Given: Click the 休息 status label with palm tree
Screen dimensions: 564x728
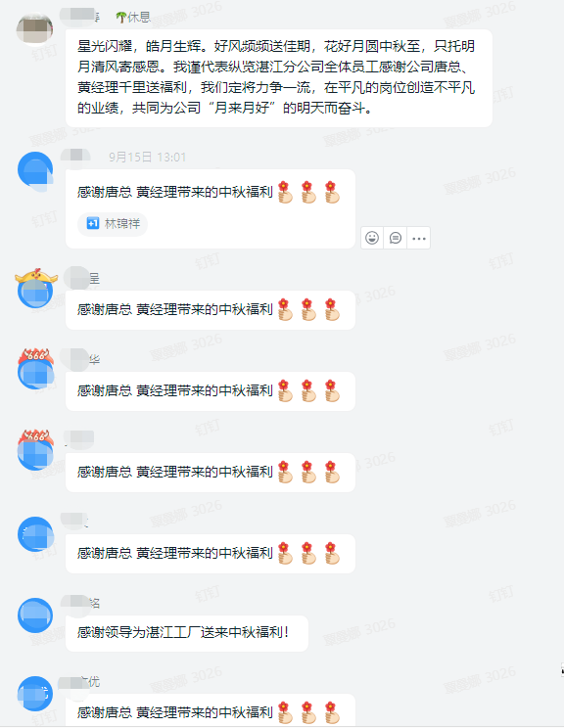Looking at the screenshot, I should coord(133,18).
